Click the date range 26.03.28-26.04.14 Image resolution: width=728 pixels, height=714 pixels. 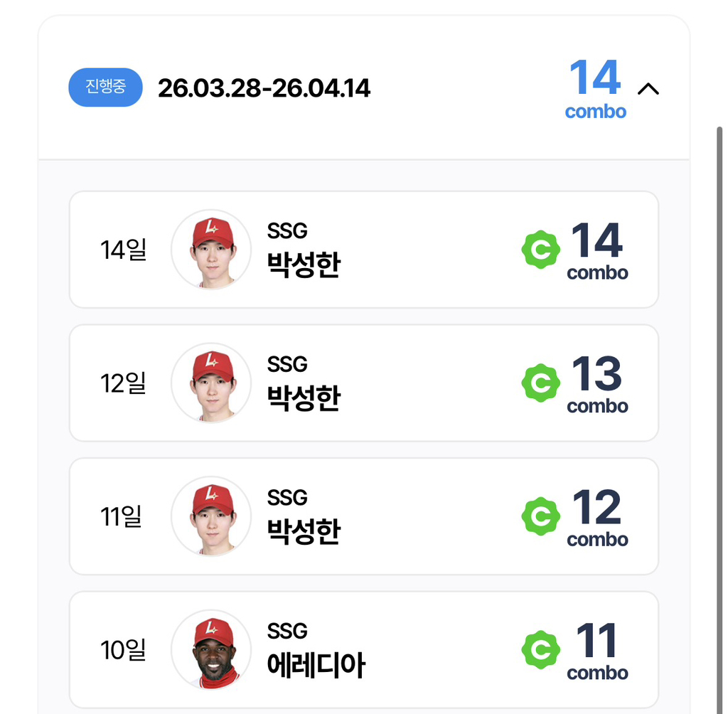pyautogui.click(x=264, y=87)
